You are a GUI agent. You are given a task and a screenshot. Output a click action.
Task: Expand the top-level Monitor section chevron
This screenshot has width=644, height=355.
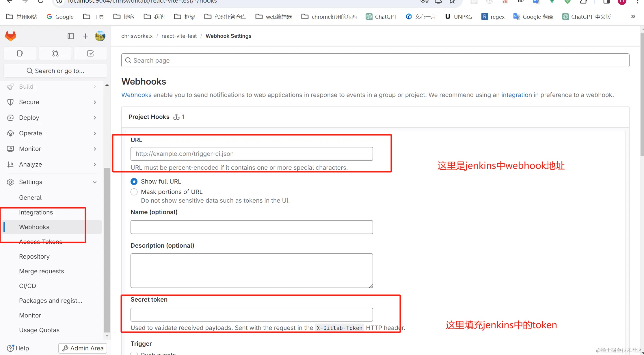pos(95,149)
